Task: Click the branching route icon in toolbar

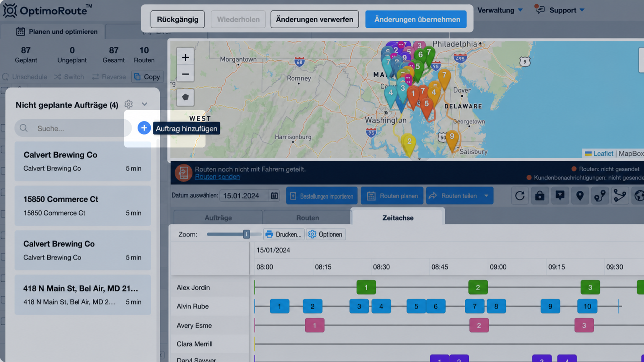Action: point(619,196)
